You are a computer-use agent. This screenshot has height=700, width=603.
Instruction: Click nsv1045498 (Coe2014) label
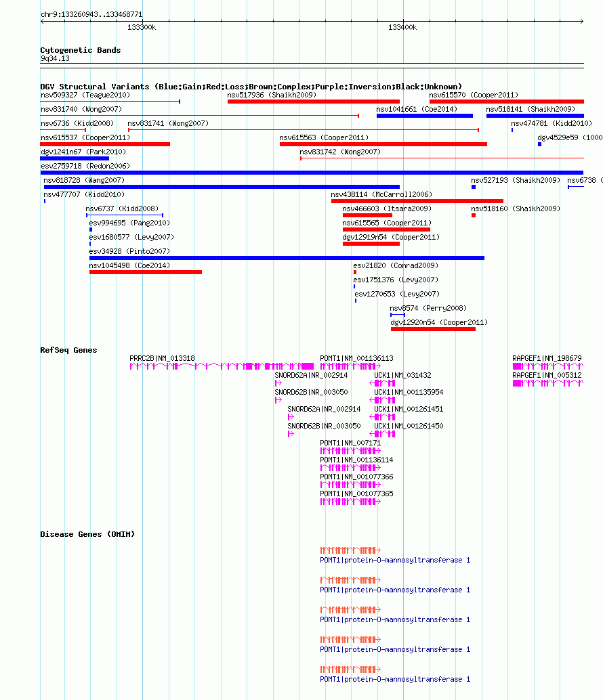click(129, 265)
